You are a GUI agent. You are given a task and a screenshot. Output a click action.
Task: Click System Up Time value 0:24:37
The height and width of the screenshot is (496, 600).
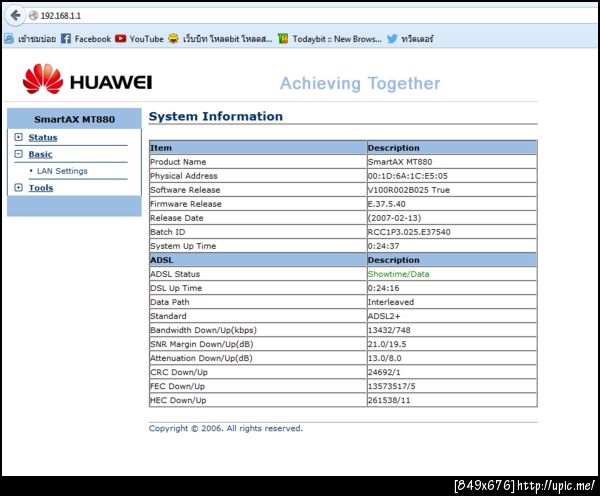(383, 246)
